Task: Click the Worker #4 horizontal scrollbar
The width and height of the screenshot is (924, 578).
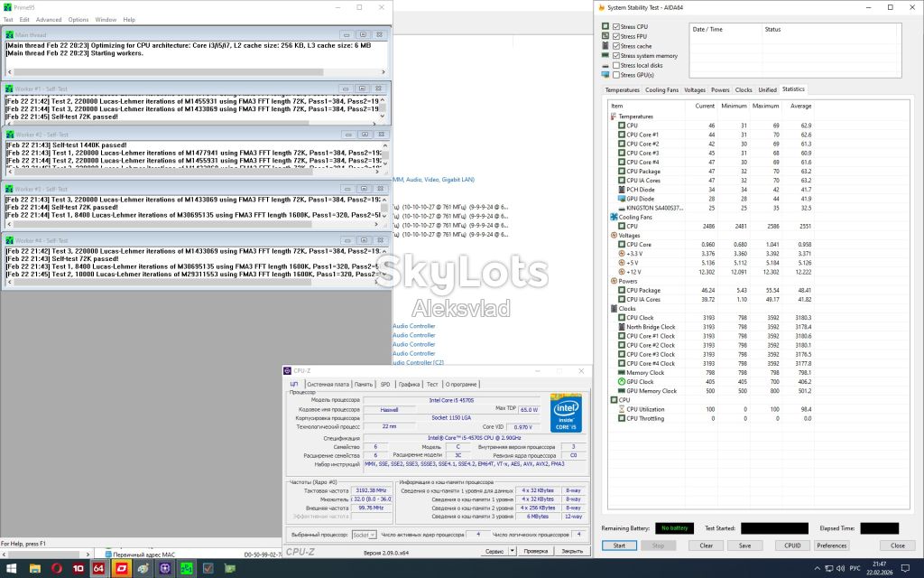Action: click(192, 282)
